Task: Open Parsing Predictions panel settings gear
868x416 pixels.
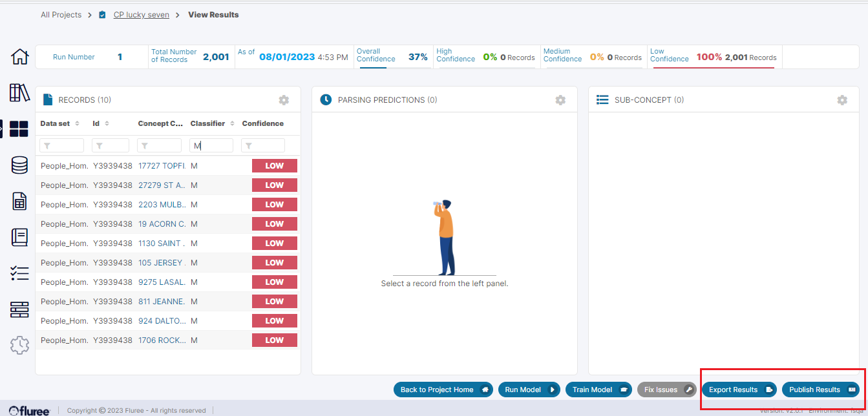Action: (x=560, y=100)
